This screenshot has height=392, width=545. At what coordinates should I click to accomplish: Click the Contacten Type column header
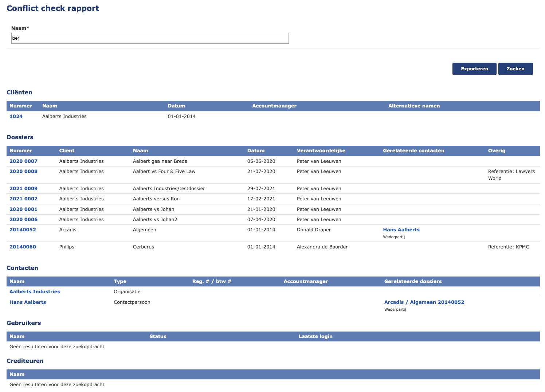120,282
